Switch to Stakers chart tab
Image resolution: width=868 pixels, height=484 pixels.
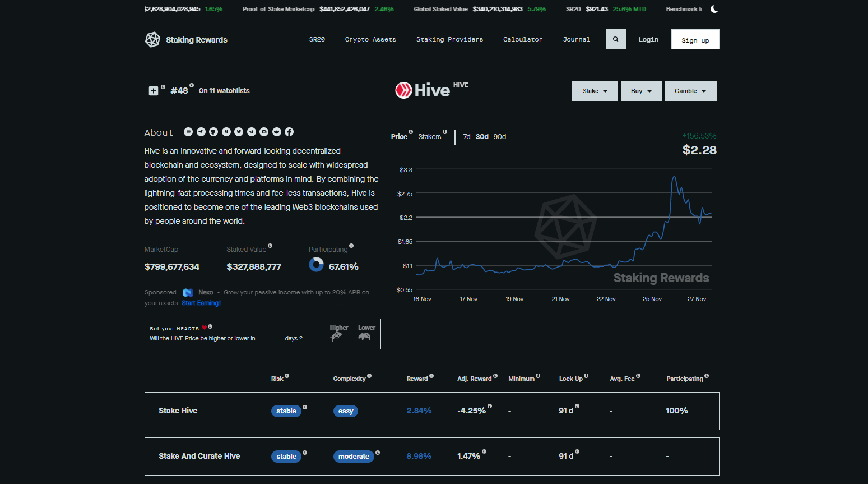(430, 137)
